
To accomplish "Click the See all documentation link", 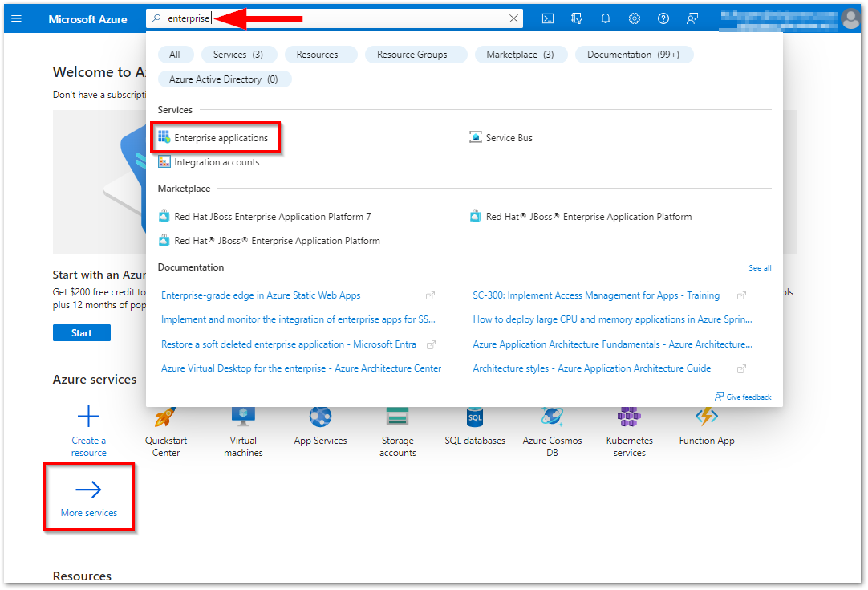I will (x=759, y=267).
